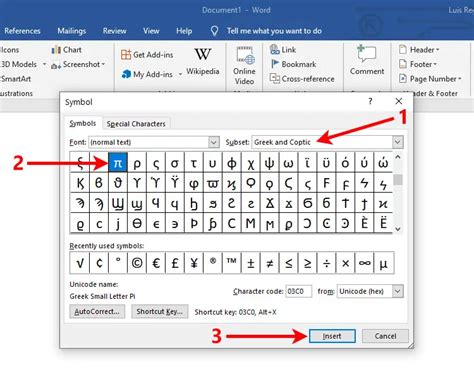Viewport: 474px width, 379px height.
Task: Select the rho symbol next to pi
Action: 137,162
